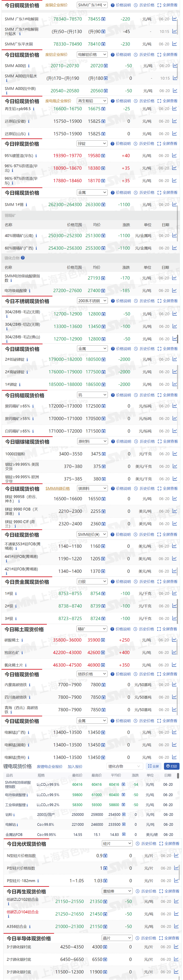Open the 原材料 indium-germanium dropdown
Image resolution: width=183 pixels, height=980 pixels.
(x=92, y=441)
